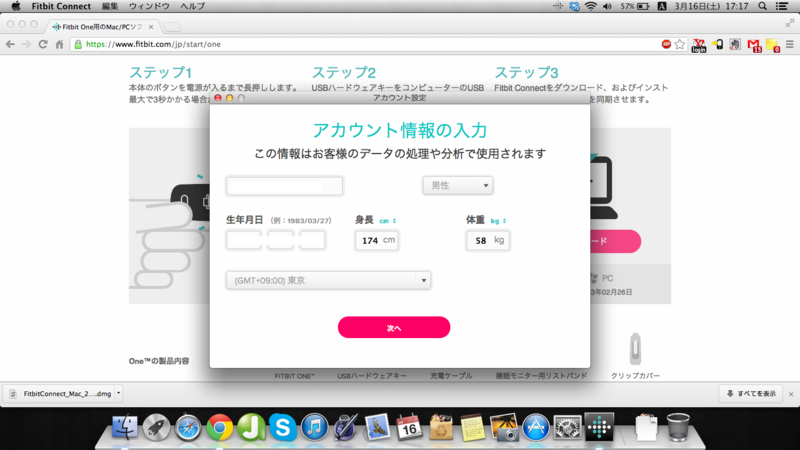The width and height of the screenshot is (800, 450).
Task: Click the height field showing 174
Action: [x=377, y=240]
